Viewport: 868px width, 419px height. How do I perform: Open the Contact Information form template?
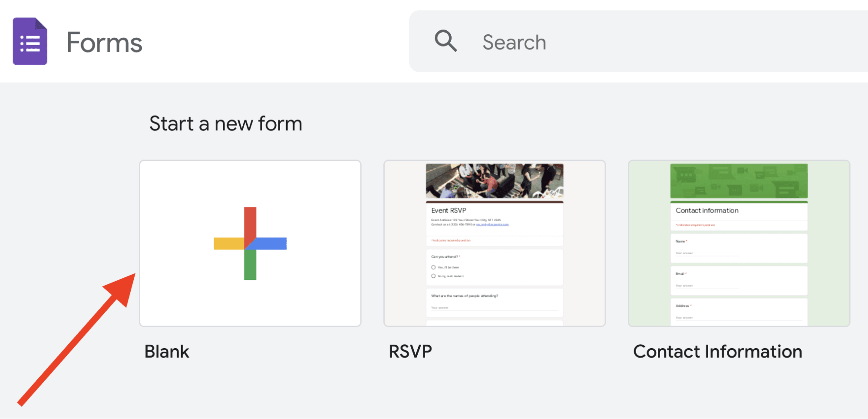pos(738,243)
